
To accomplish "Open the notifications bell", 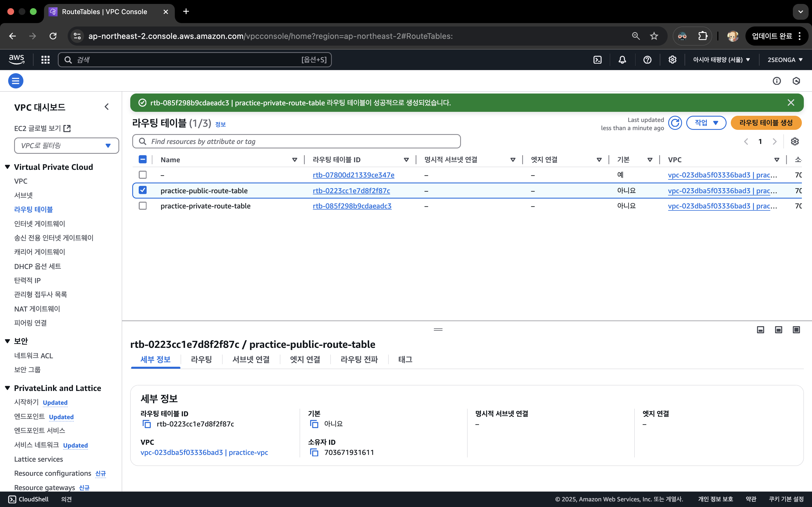I will (622, 60).
